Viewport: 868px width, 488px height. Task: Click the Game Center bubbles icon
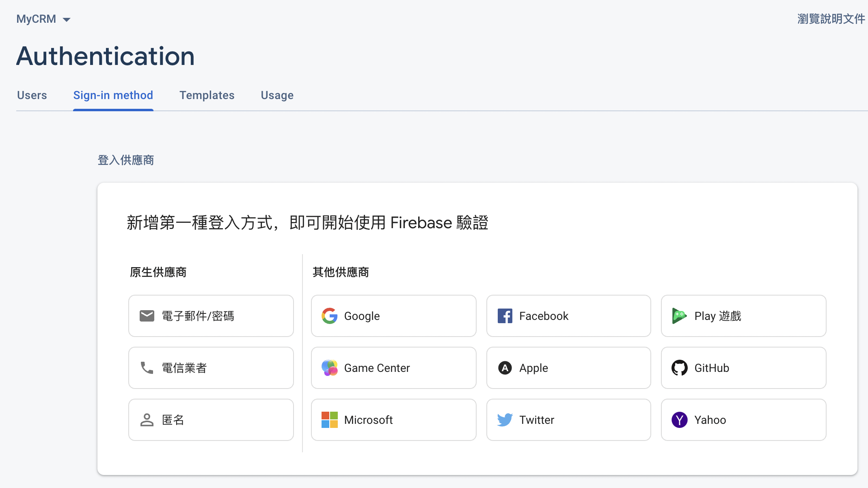pos(329,368)
